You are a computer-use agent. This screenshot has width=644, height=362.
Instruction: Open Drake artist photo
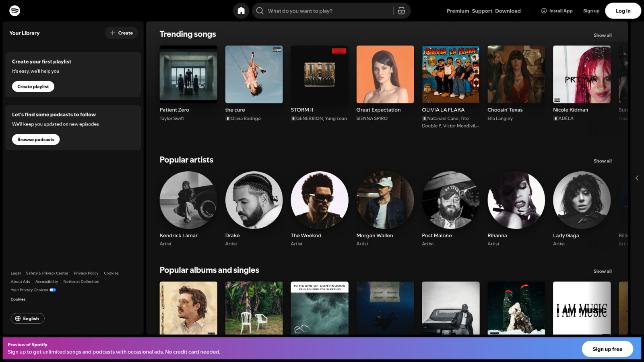pyautogui.click(x=254, y=200)
